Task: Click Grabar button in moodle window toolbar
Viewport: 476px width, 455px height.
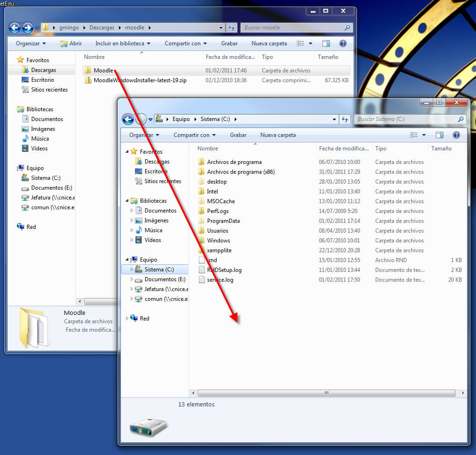Action: [x=229, y=43]
